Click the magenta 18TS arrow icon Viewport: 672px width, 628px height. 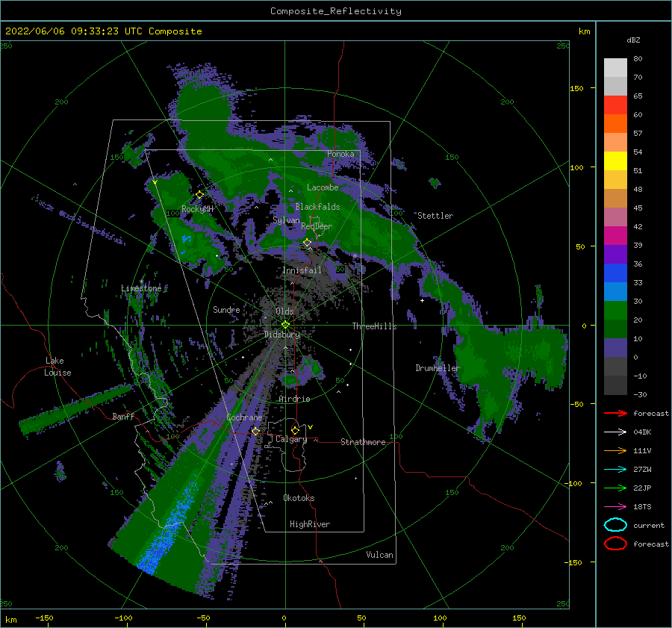[x=615, y=507]
